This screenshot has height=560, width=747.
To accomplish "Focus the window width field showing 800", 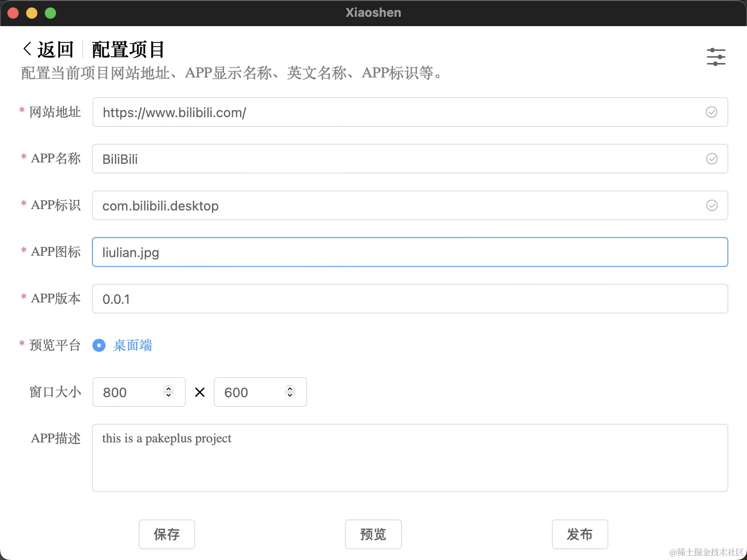I will click(139, 392).
